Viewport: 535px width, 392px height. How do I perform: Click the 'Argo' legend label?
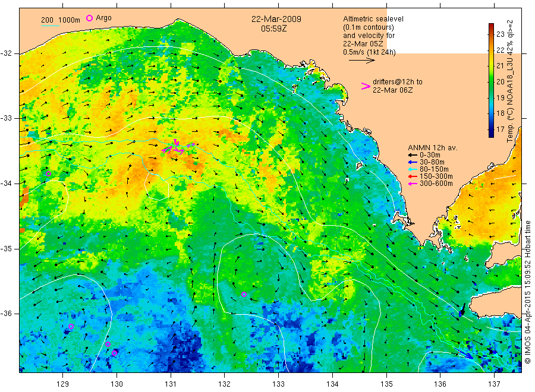click(103, 18)
